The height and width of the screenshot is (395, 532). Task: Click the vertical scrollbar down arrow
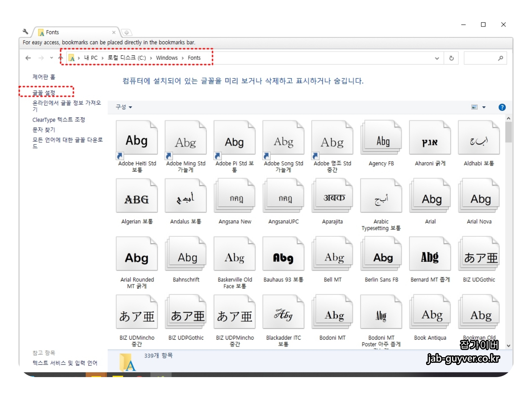click(509, 345)
